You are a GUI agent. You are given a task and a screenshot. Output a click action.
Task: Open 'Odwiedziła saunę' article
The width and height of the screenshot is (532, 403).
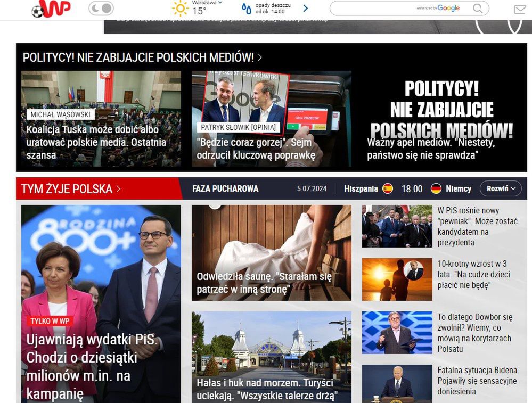(x=272, y=253)
